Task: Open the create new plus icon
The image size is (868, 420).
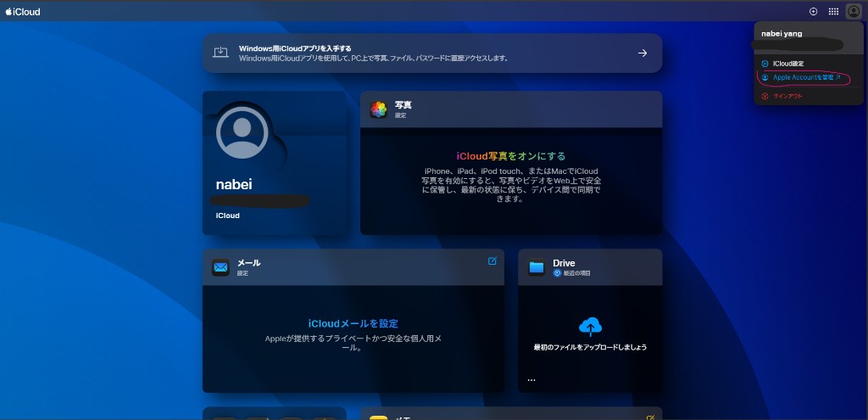Action: click(813, 12)
